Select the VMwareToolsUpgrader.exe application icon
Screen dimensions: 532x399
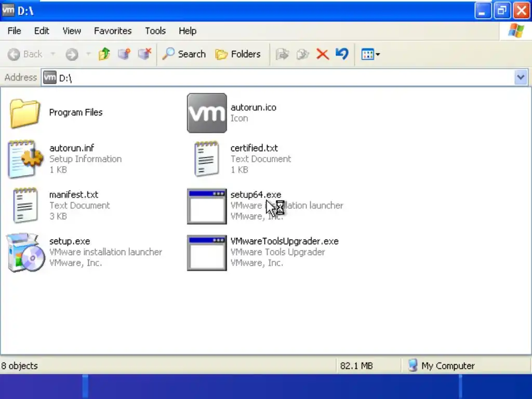click(207, 253)
